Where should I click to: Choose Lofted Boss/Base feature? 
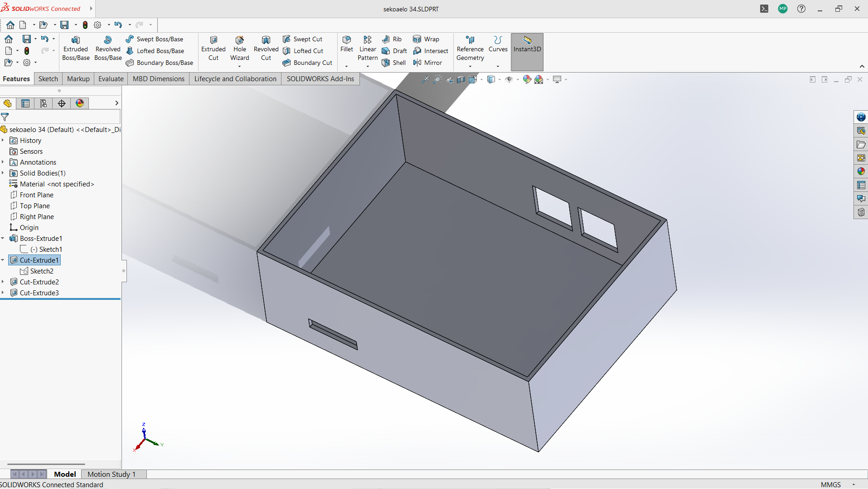[155, 51]
